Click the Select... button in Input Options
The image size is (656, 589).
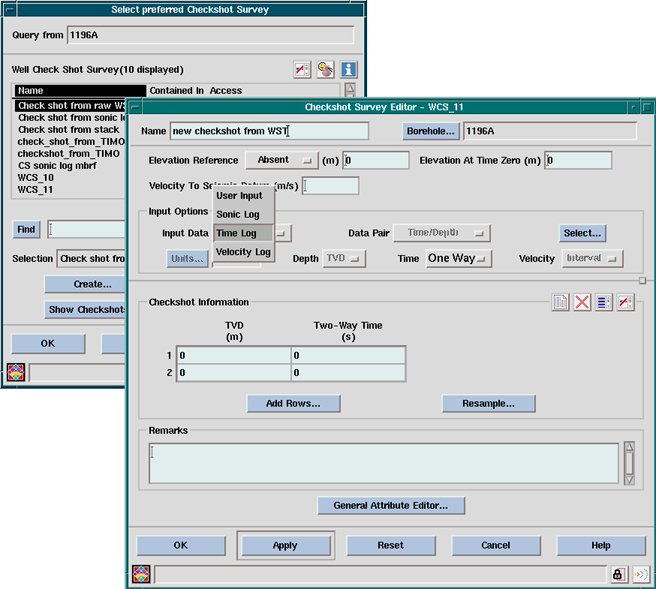tap(582, 233)
